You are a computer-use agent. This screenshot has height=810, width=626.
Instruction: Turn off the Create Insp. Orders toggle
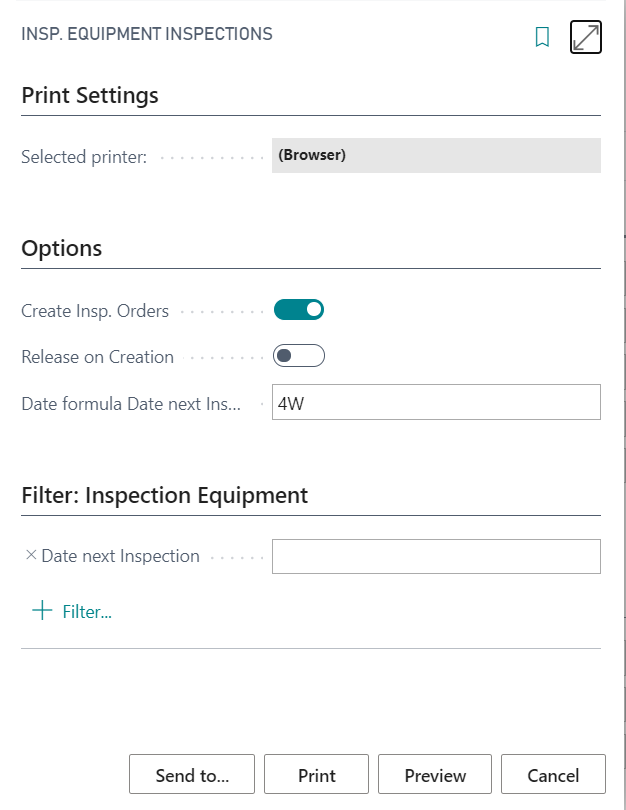pyautogui.click(x=299, y=309)
